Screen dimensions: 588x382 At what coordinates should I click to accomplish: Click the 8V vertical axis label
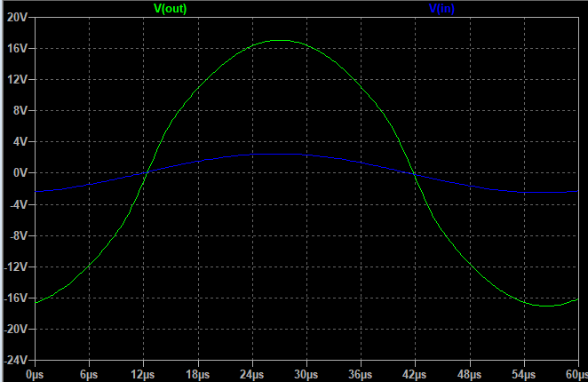(20, 111)
